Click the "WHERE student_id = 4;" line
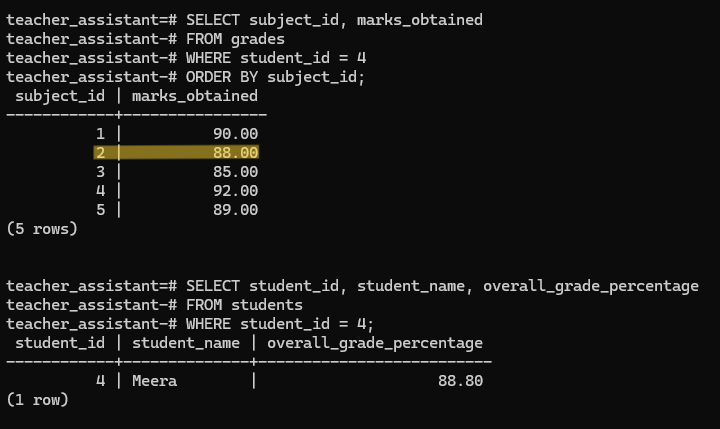Image resolution: width=720 pixels, height=429 pixels. 280,324
